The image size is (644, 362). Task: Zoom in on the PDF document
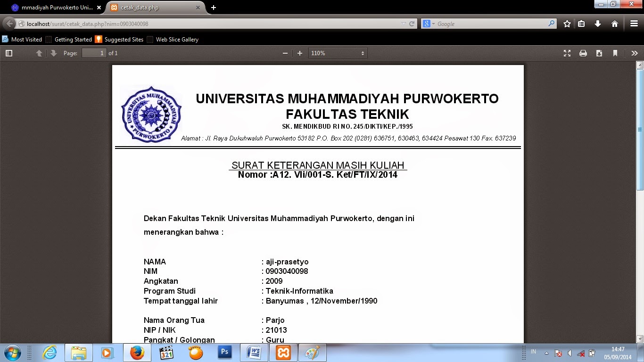click(x=300, y=53)
